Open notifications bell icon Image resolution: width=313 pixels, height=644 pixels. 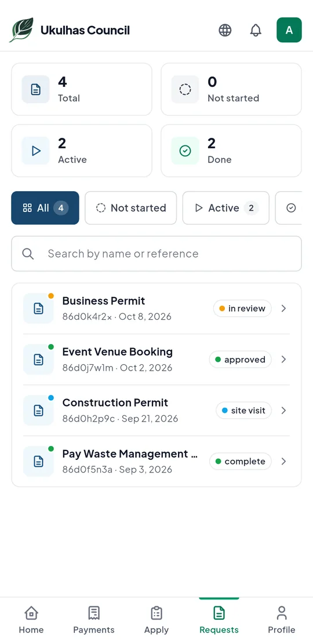(256, 30)
